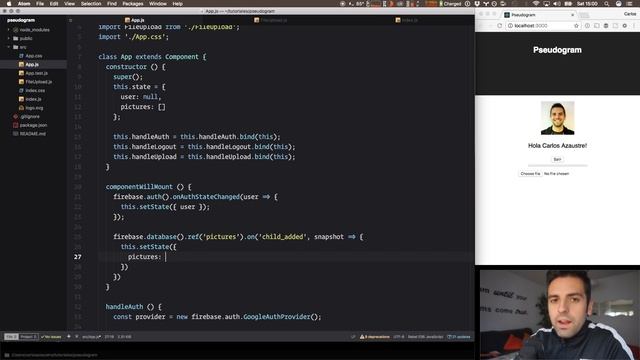Click the site info icon beside localhost

pyautogui.click(x=510, y=26)
